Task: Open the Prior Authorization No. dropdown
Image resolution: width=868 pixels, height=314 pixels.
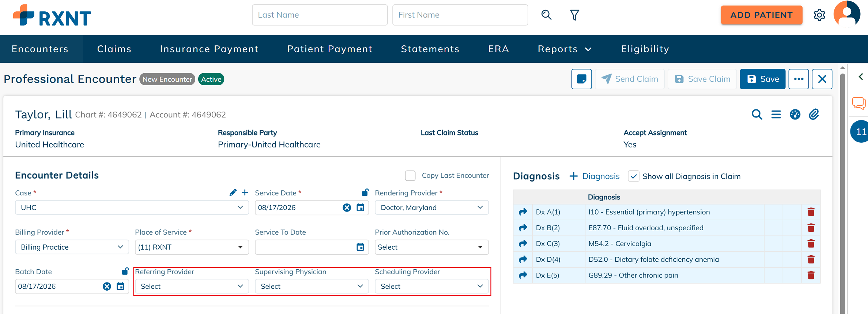Action: tap(432, 247)
